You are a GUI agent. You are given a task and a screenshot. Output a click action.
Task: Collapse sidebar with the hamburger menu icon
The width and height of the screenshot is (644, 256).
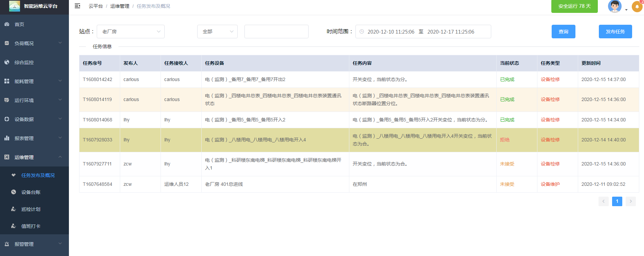(77, 6)
